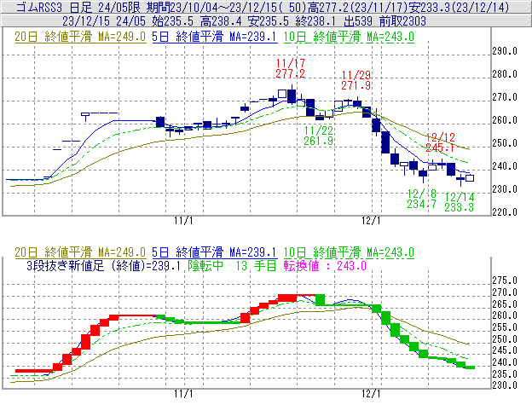The image size is (532, 405).
Task: Click the 290.0 price axis label
Action: coord(505,51)
